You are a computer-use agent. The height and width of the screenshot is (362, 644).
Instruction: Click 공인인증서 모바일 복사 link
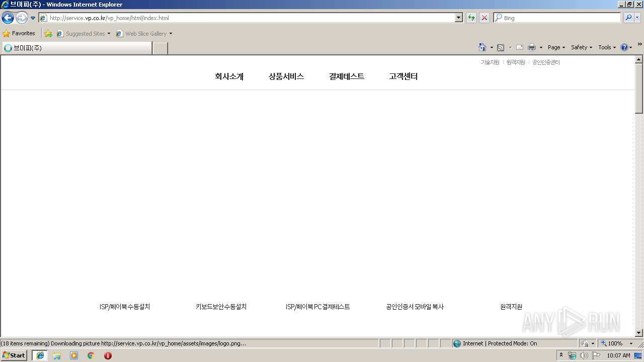point(415,307)
